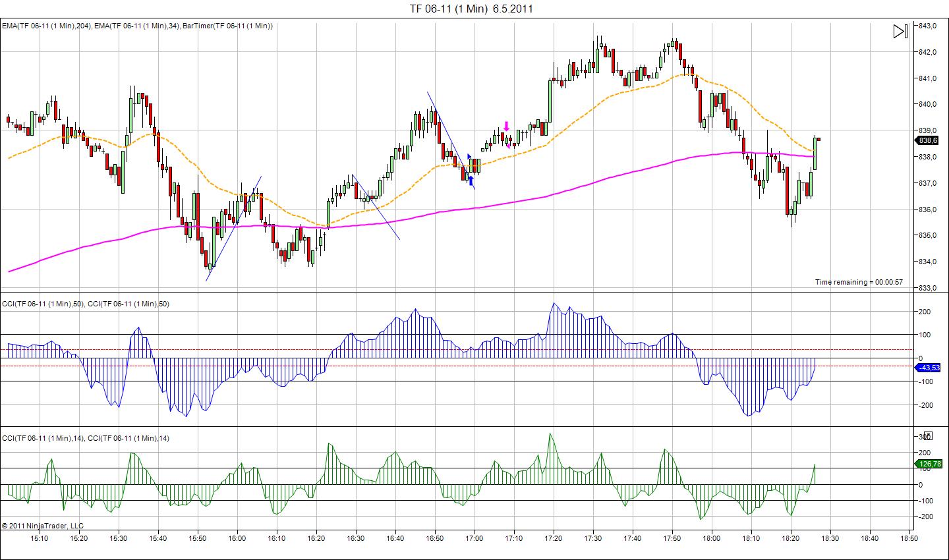949x560 pixels.
Task: Click the CCI 50 panel indicator label
Action: coord(86,304)
